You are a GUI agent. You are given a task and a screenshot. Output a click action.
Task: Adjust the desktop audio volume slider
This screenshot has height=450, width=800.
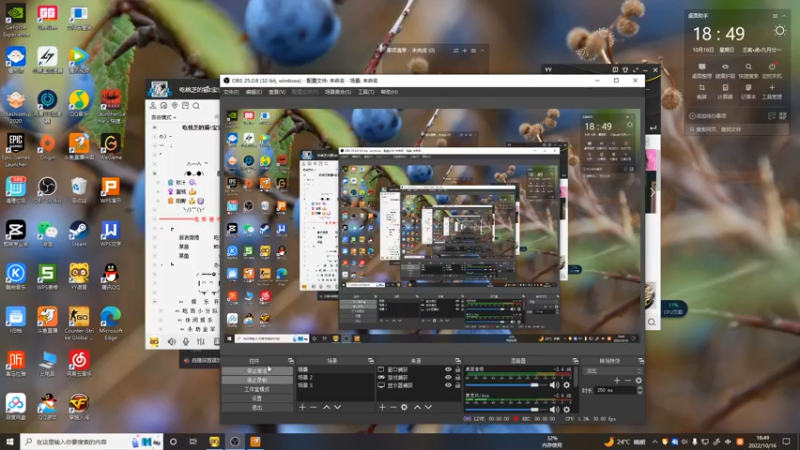[x=505, y=385]
